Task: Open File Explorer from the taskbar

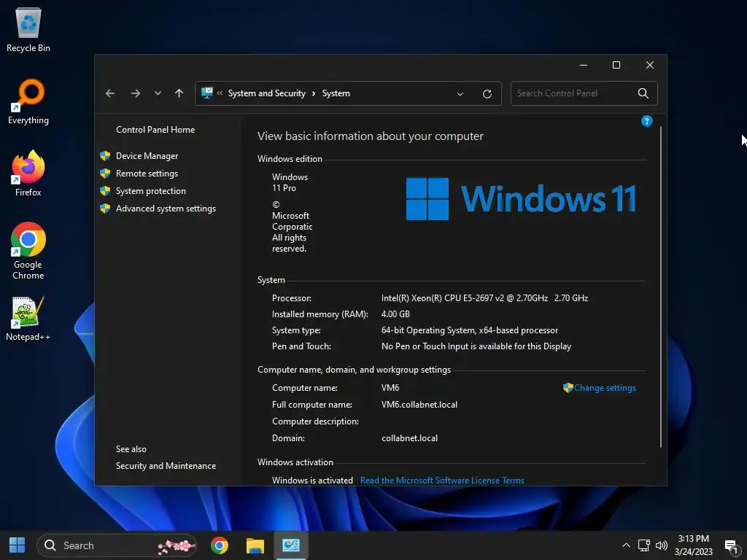Action: pyautogui.click(x=255, y=545)
